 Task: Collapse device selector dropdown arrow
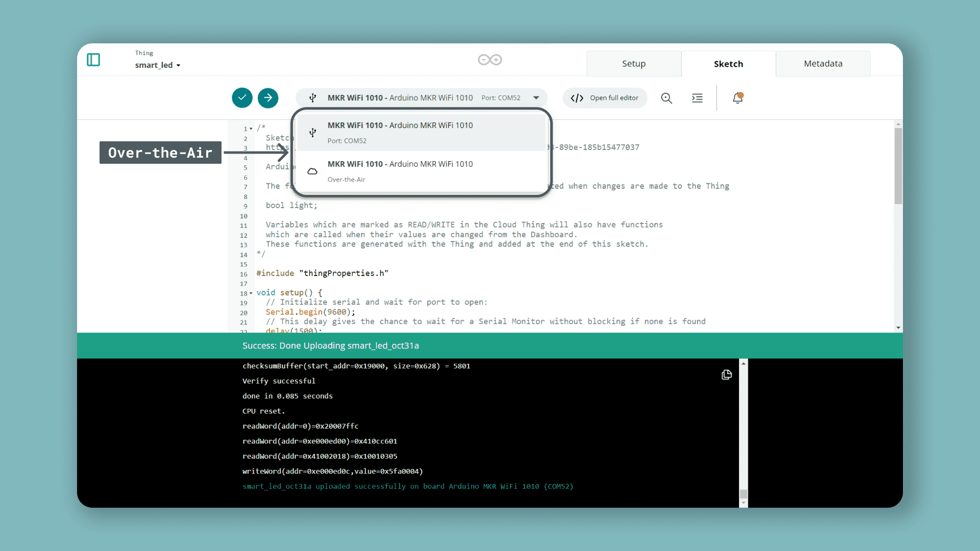(x=536, y=97)
